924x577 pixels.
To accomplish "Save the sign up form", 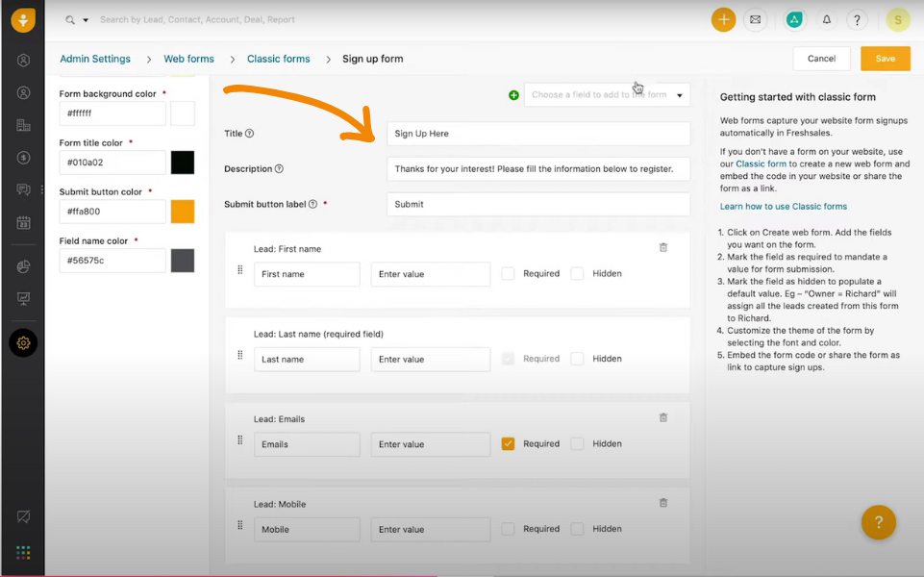I will coord(886,59).
